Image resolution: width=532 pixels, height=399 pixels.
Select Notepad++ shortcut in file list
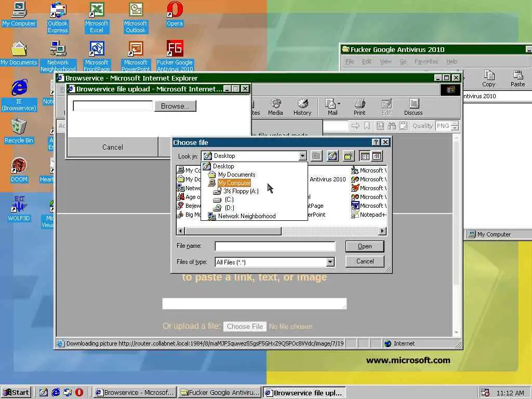pyautogui.click(x=369, y=215)
